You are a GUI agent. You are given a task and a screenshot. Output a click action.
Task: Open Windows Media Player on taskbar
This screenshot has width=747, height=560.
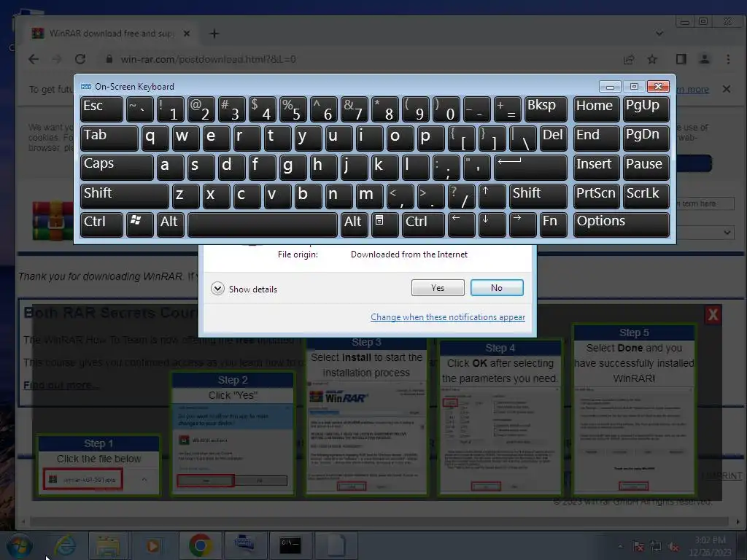(152, 545)
